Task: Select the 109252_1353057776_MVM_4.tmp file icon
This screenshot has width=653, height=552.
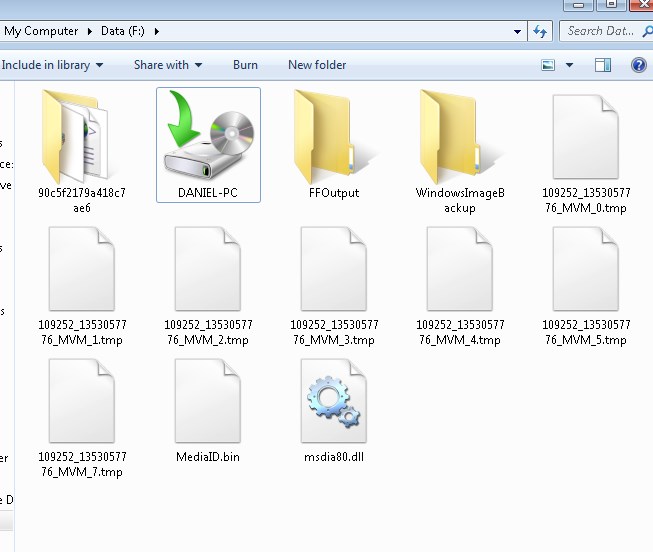Action: [460, 269]
